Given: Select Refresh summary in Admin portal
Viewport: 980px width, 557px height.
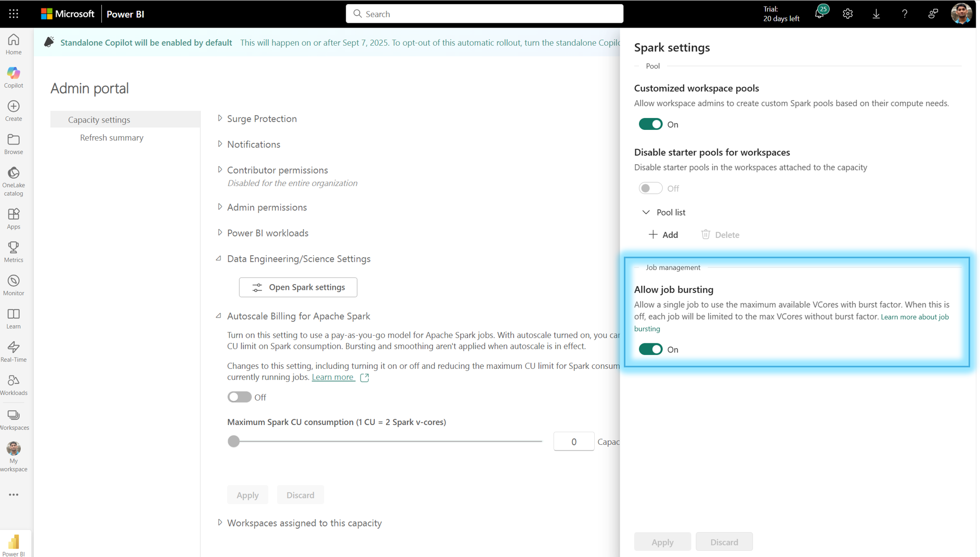Looking at the screenshot, I should (111, 138).
